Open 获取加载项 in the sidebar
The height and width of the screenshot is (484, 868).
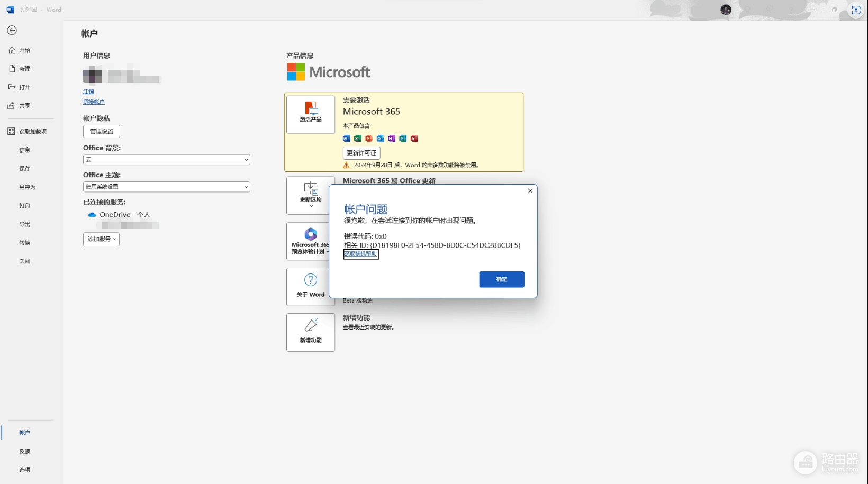point(33,132)
